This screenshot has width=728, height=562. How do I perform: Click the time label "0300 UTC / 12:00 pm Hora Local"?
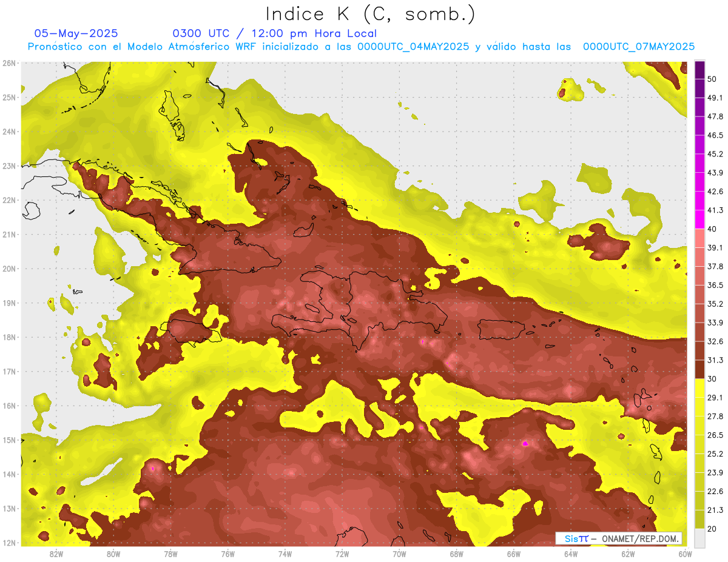coord(275,33)
